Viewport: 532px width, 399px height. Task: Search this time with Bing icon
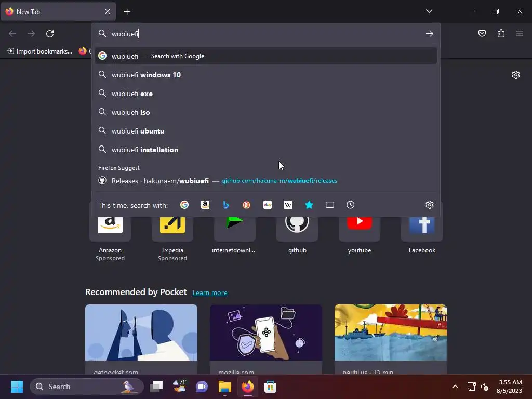226,205
